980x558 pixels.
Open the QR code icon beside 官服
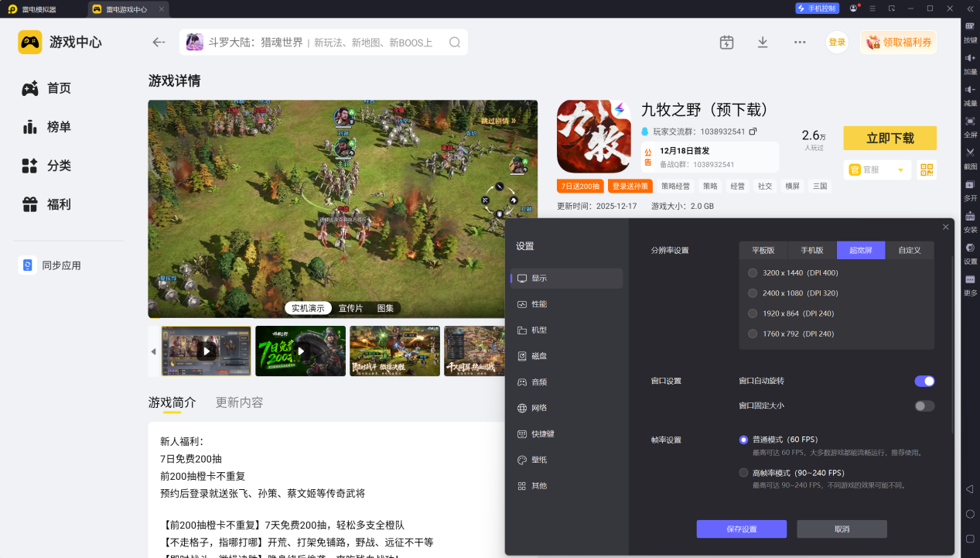[927, 169]
